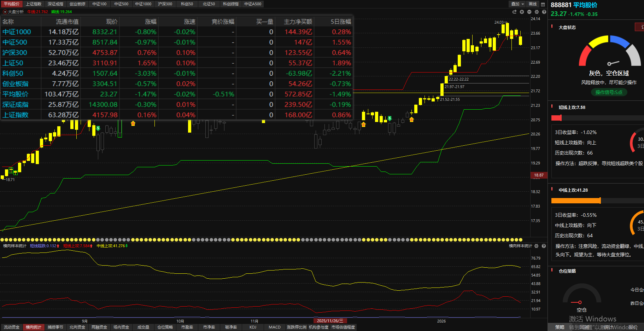Open main chart help question icon
The height and width of the screenshot is (331, 644).
coord(544,12)
